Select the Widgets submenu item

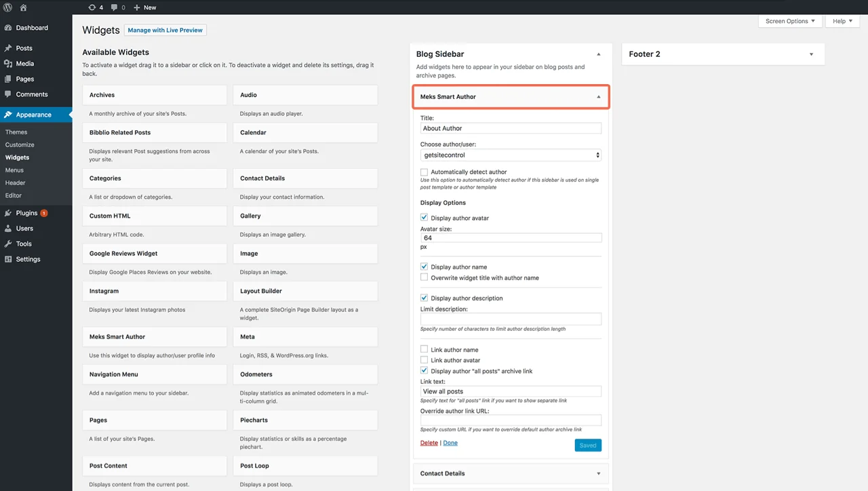pyautogui.click(x=17, y=157)
